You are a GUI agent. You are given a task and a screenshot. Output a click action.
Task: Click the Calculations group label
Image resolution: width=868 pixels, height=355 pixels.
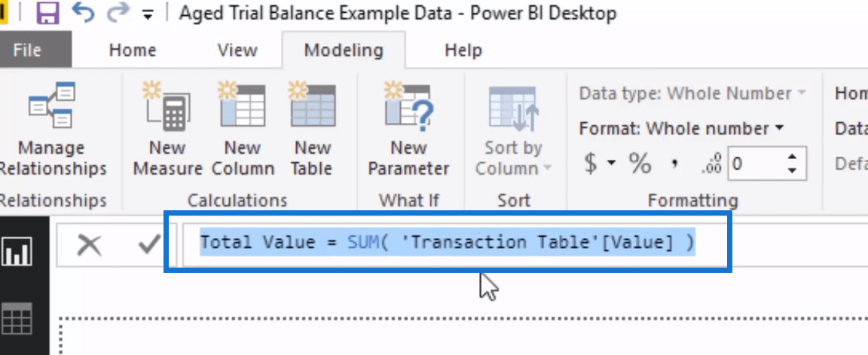pos(237,200)
